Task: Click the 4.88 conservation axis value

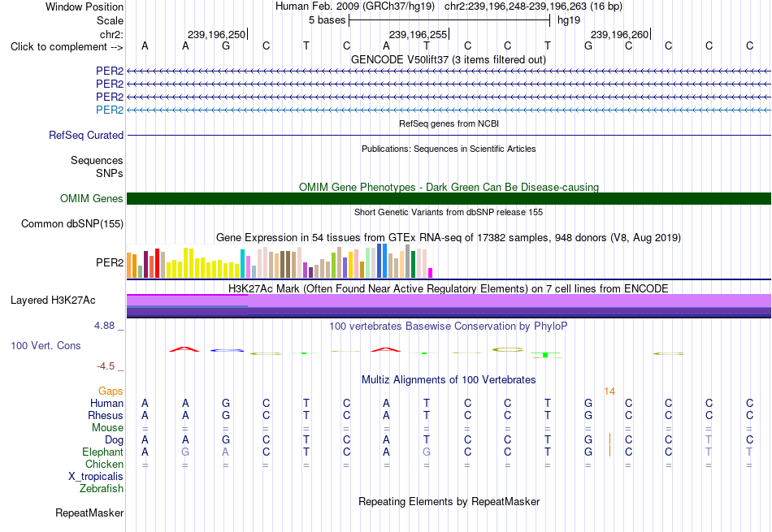Action: [104, 326]
